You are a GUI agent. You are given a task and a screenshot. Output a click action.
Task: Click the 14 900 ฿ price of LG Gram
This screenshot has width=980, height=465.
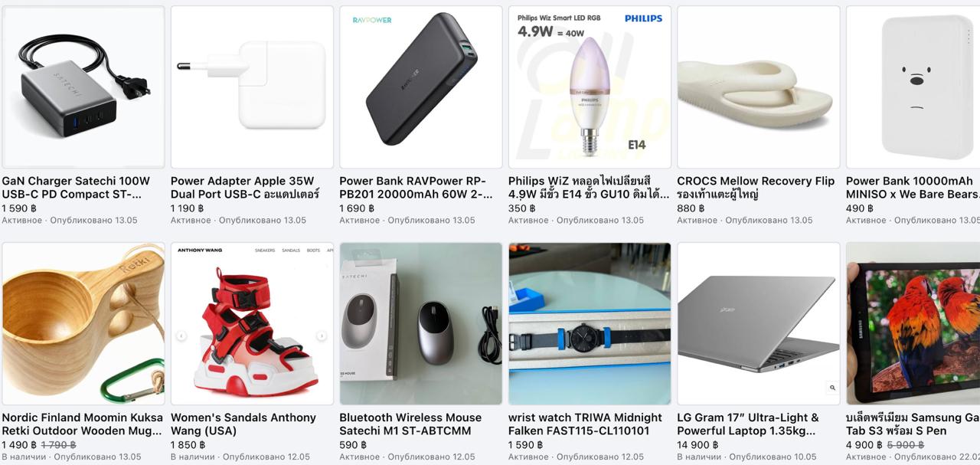point(699,445)
